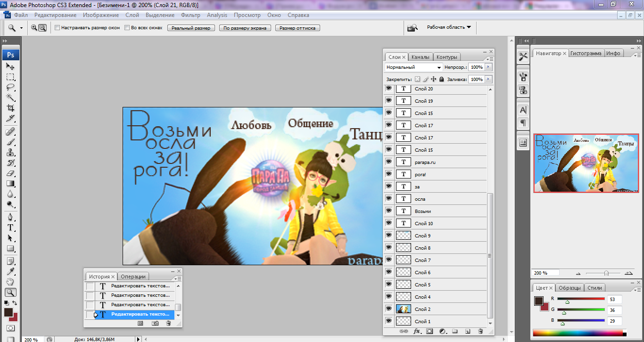Open the 'Изображение' menu
The height and width of the screenshot is (342, 644).
click(x=101, y=15)
